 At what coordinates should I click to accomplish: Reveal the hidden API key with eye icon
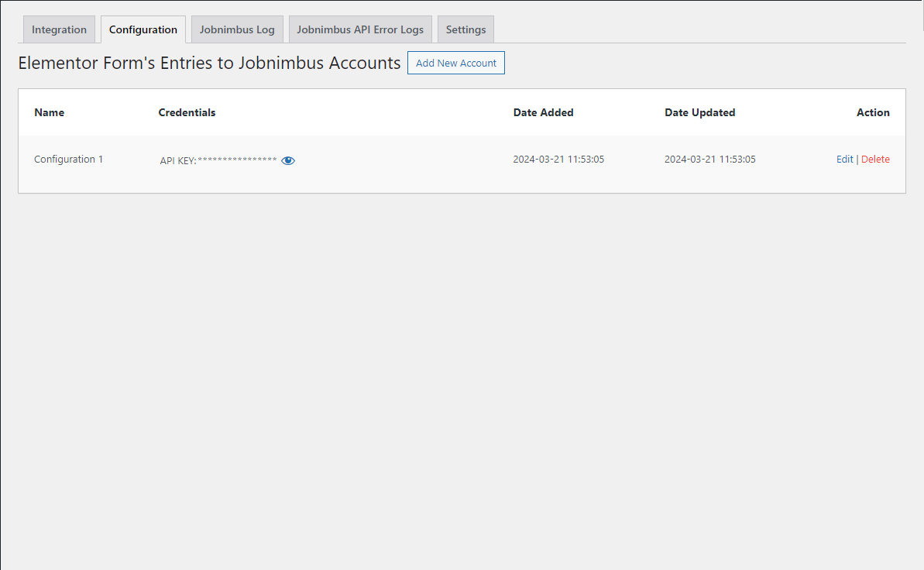point(287,160)
